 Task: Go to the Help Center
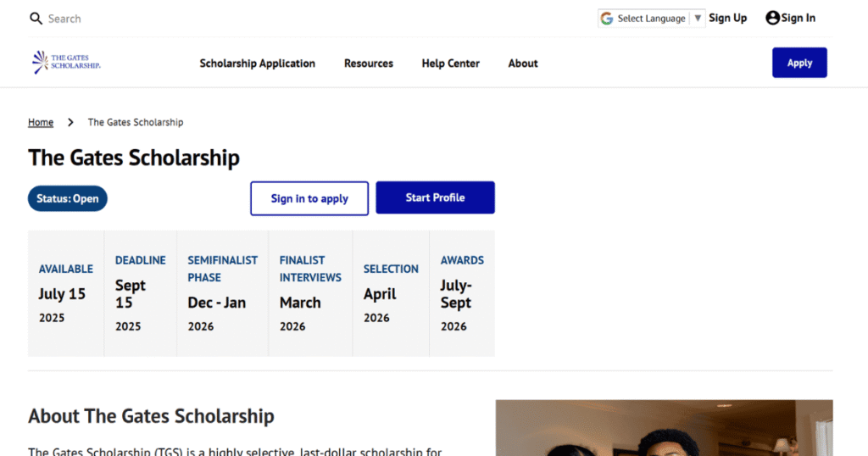[x=450, y=64]
